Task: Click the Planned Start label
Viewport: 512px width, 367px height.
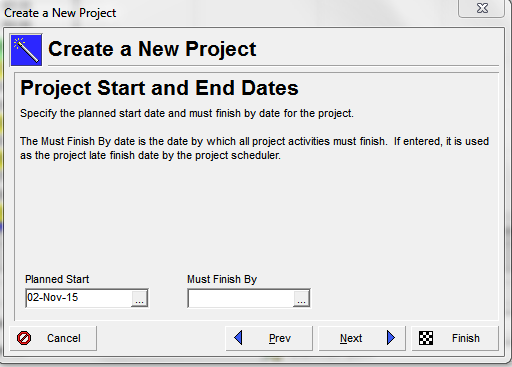Action: click(x=57, y=279)
